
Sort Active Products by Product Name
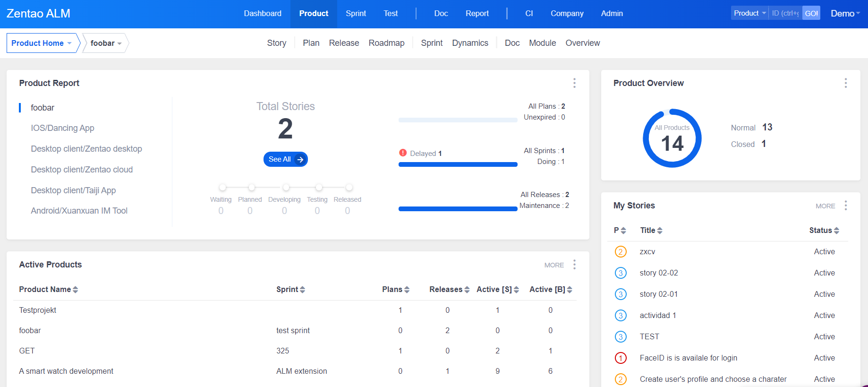[76, 290]
